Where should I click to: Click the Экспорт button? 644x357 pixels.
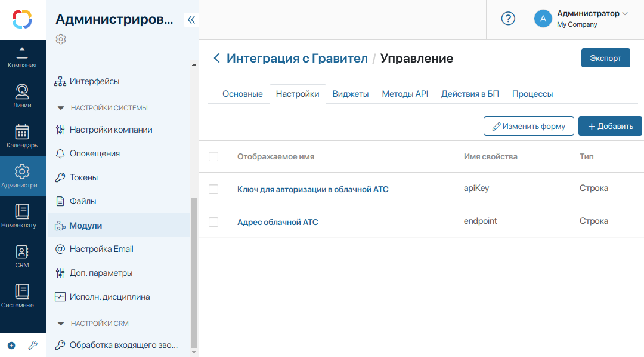pos(605,58)
